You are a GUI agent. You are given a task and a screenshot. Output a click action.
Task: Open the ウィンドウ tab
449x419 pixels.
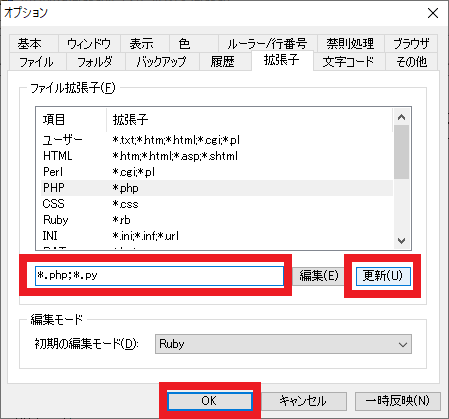coord(89,43)
